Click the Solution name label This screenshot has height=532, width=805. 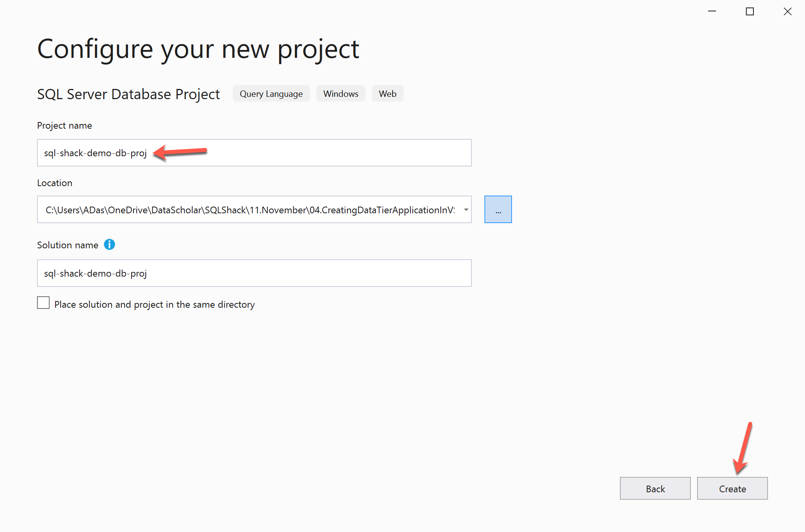pos(68,245)
